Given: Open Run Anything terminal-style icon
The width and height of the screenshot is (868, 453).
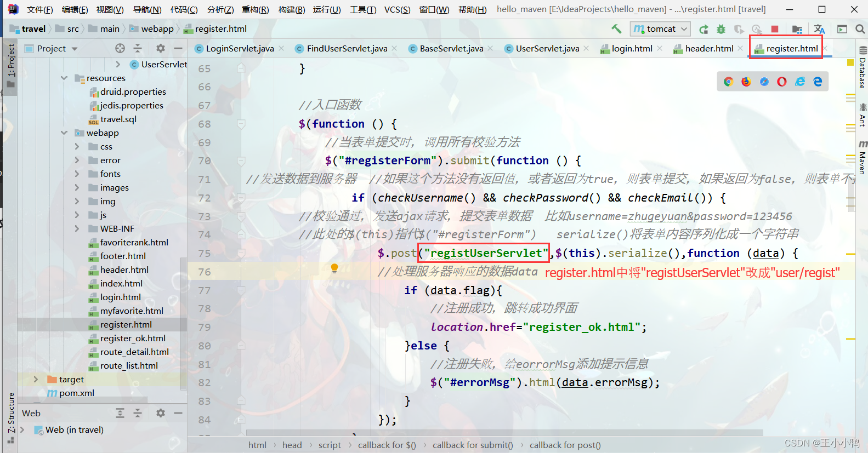Looking at the screenshot, I should (x=842, y=29).
